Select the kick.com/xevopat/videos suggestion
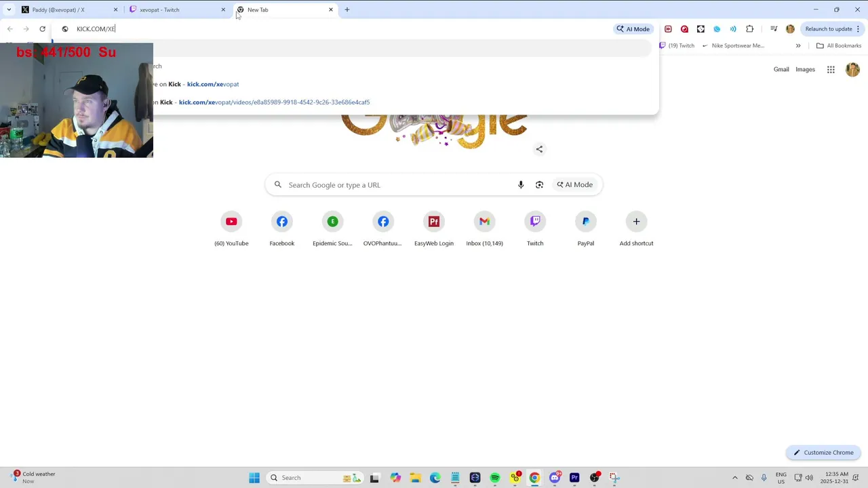 274,102
